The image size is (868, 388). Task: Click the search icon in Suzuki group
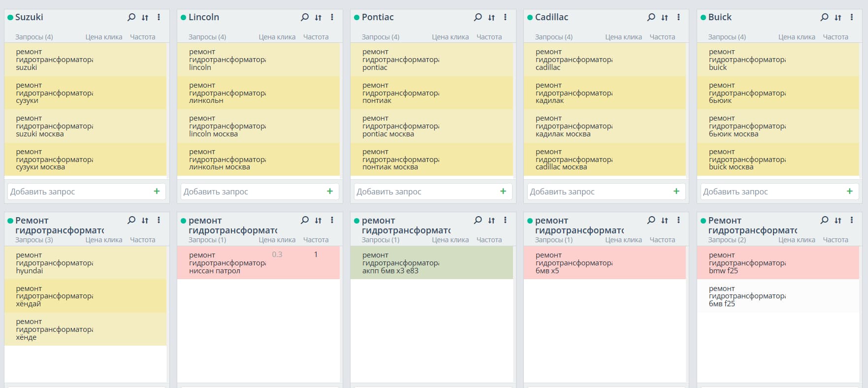(131, 17)
